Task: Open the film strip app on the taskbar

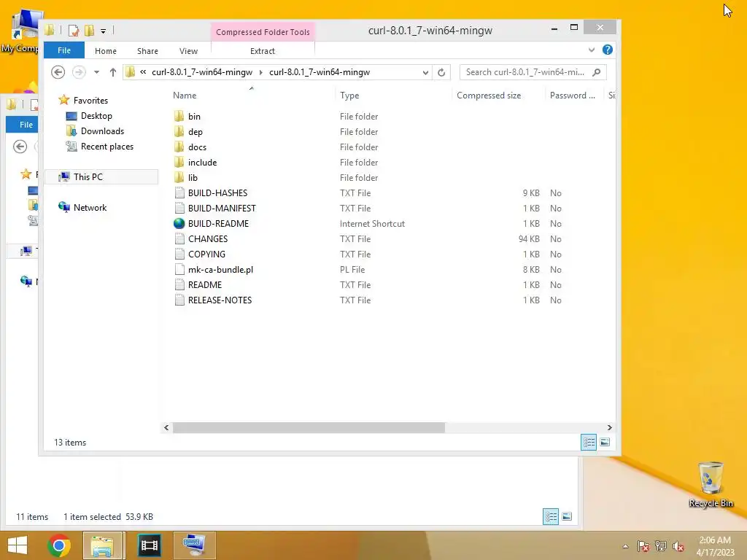Action: click(149, 545)
